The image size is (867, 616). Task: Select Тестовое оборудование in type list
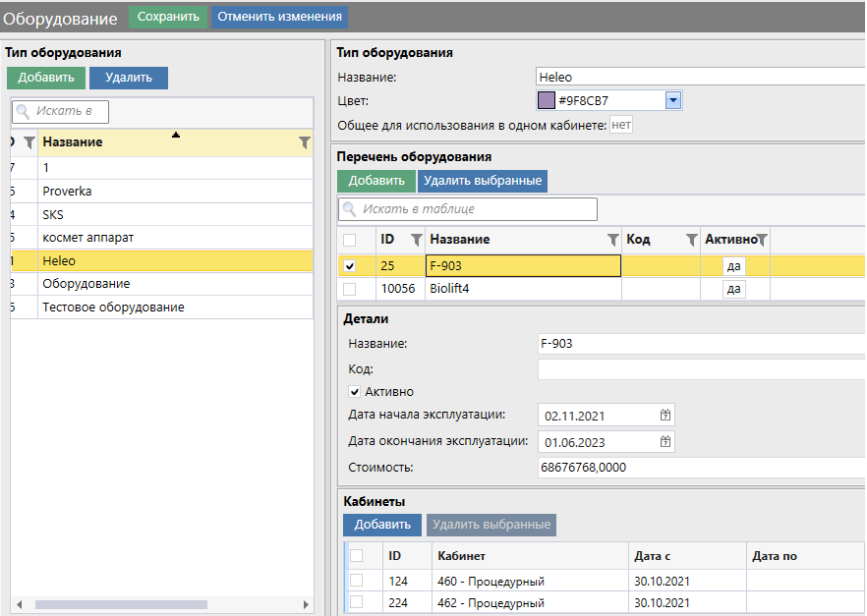click(x=113, y=308)
